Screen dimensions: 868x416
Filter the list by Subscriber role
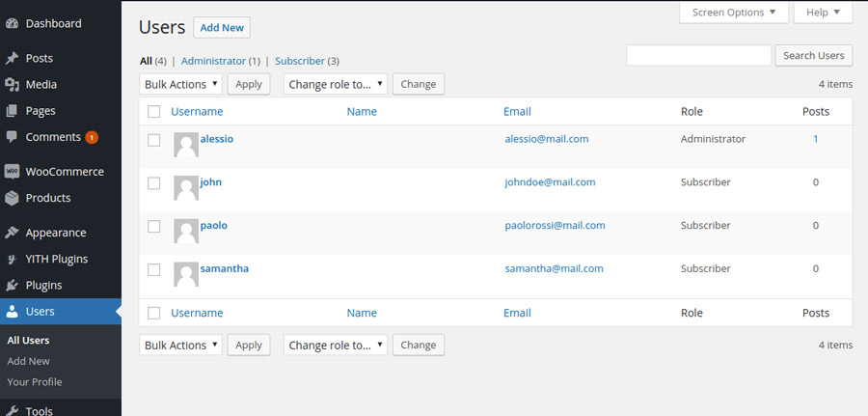point(300,61)
